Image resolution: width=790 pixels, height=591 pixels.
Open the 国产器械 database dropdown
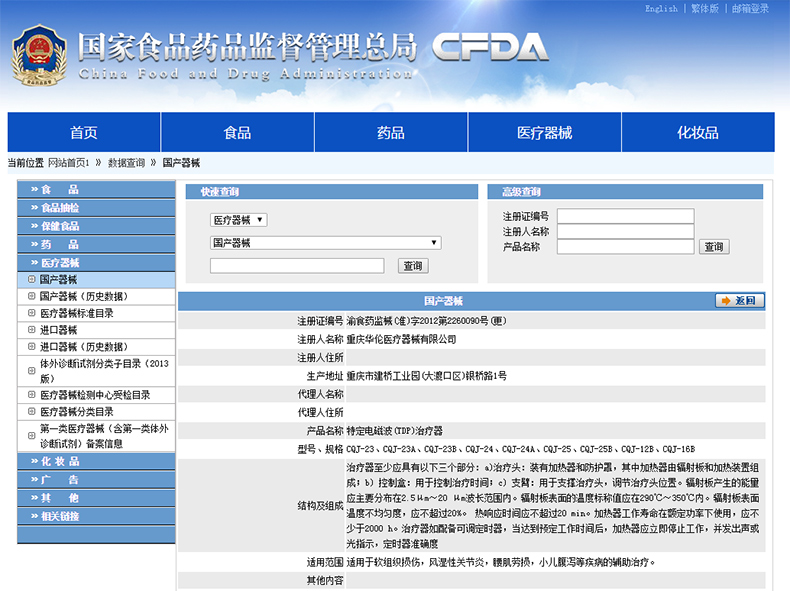pyautogui.click(x=325, y=243)
